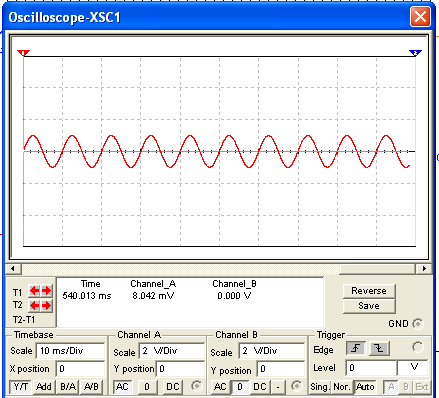The width and height of the screenshot is (439, 398).
Task: Select Sing. trigger mode
Action: coord(320,387)
